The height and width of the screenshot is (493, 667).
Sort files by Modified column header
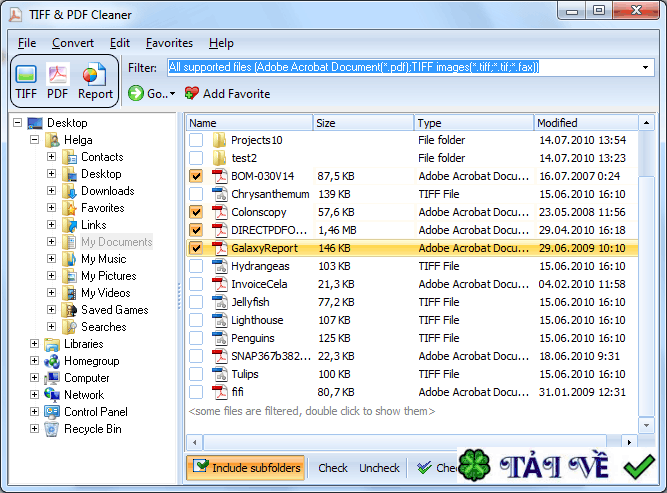(x=586, y=123)
